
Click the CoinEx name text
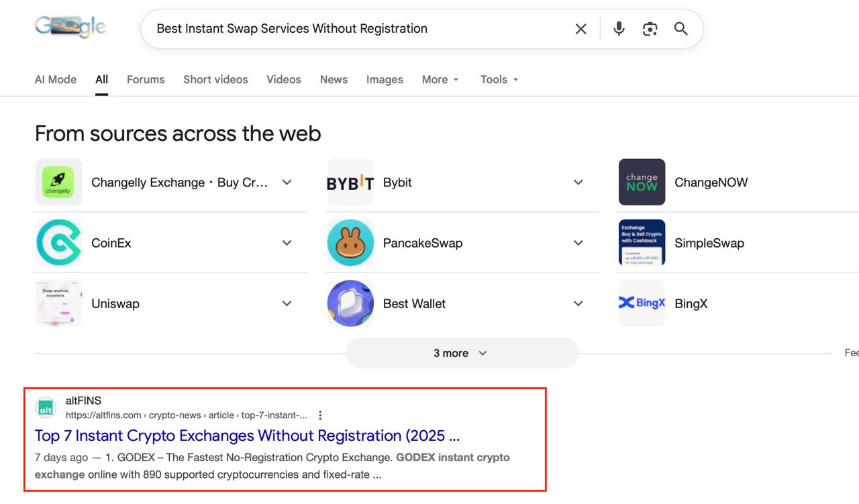click(x=111, y=243)
